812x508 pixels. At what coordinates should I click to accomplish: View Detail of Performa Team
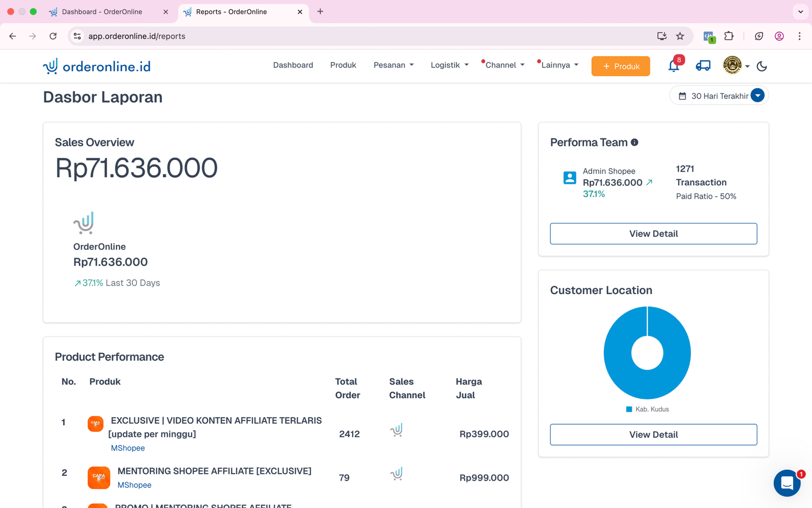coord(653,234)
